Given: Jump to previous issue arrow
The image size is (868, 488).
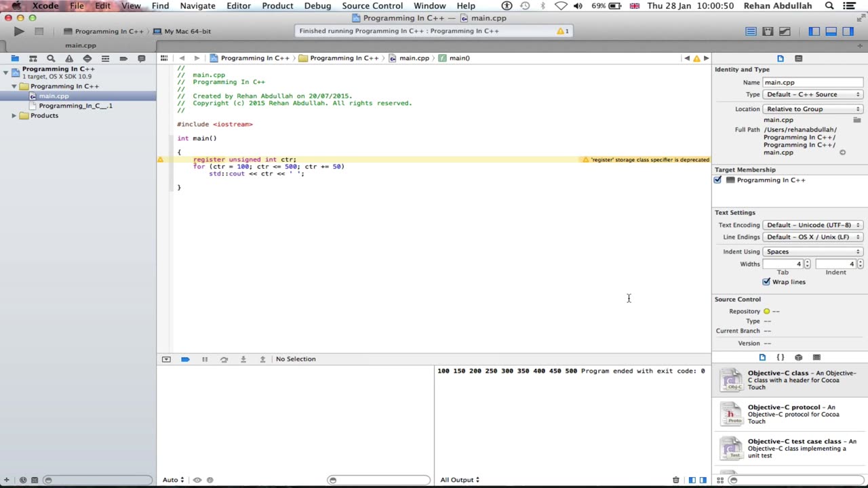Looking at the screenshot, I should coord(687,58).
